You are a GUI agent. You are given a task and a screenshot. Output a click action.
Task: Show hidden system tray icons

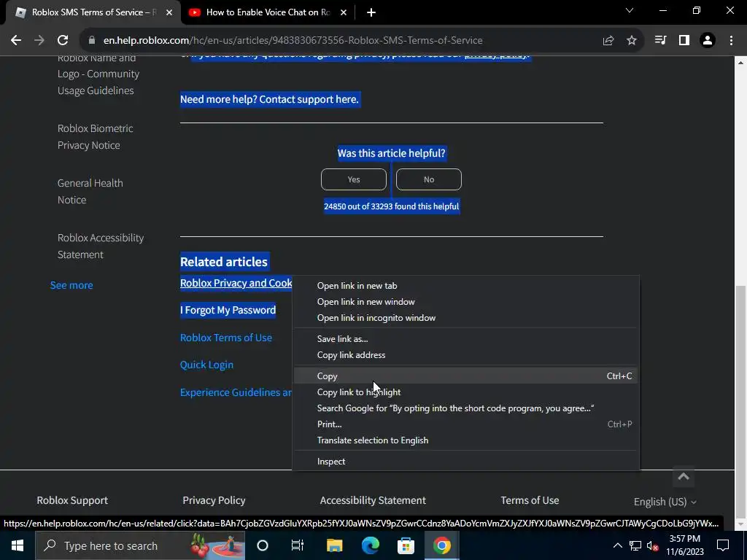coord(617,545)
